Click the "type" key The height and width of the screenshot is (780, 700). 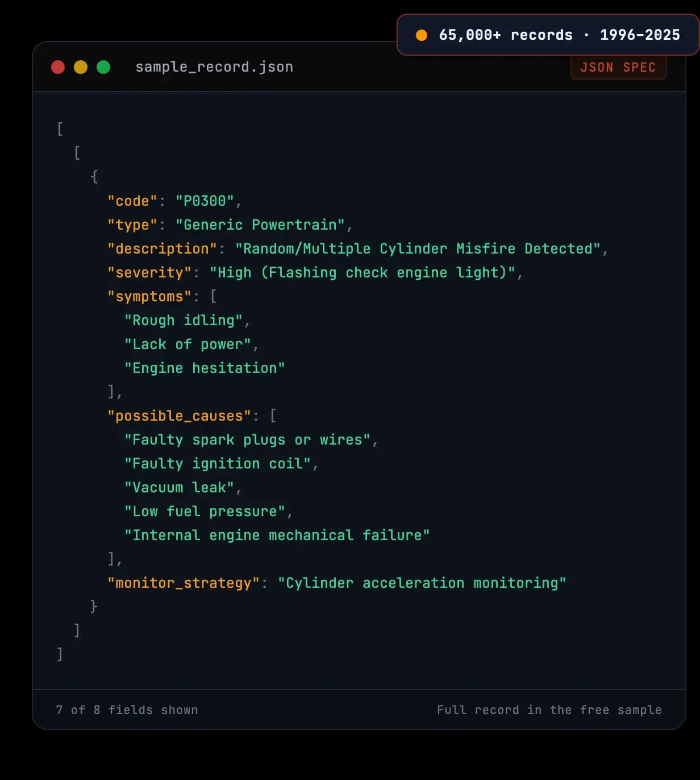[132, 225]
